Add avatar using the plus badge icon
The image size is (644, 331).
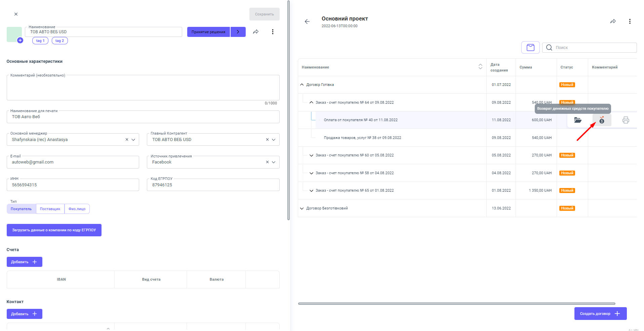click(20, 41)
